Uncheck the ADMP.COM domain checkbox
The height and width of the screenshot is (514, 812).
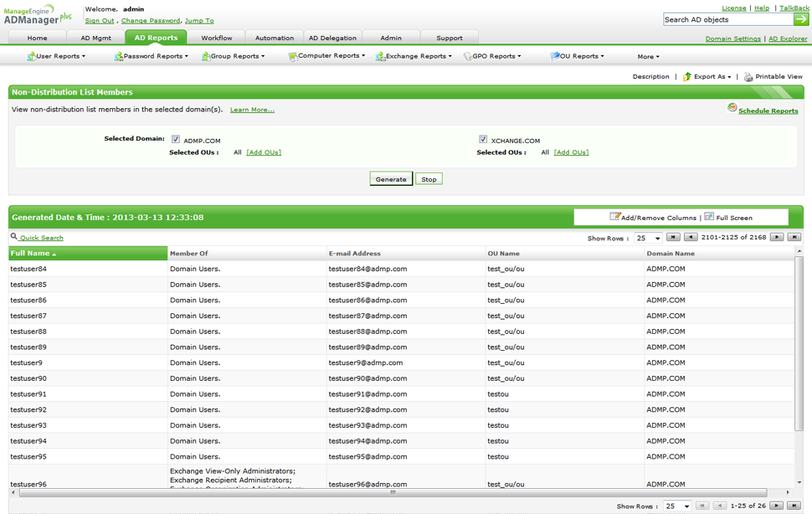point(176,140)
